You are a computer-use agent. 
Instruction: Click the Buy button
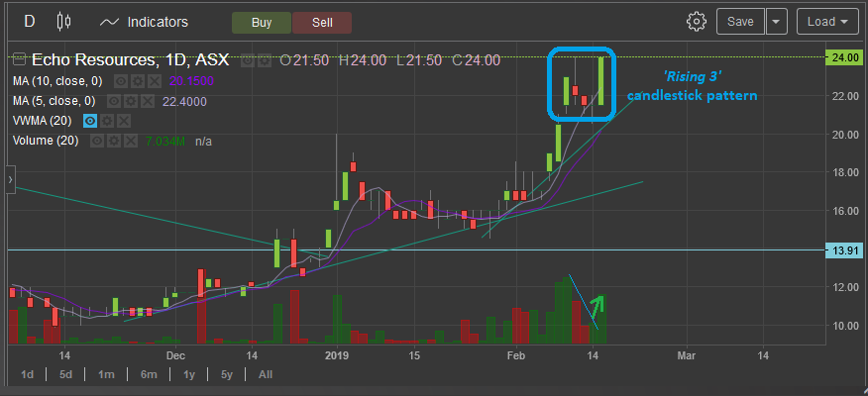[x=262, y=22]
